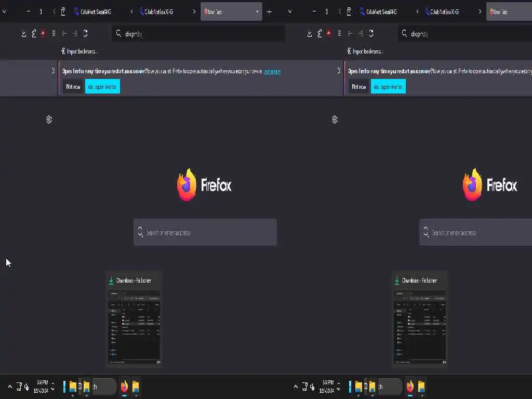Viewport: 532px width, 399px height.
Task: Click the taskbar clock in left copy
Action: coord(42,387)
